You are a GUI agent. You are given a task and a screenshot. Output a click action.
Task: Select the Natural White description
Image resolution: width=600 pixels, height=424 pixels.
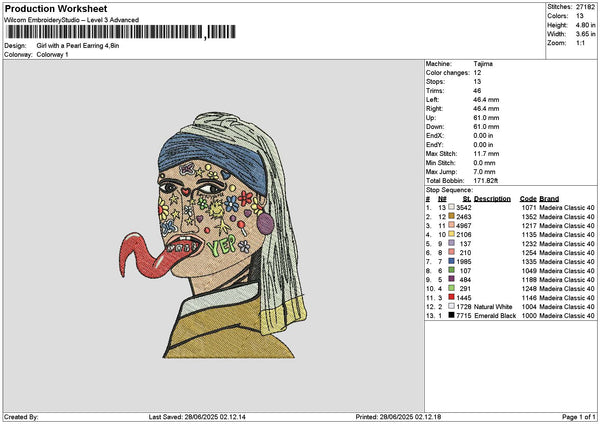coord(493,307)
